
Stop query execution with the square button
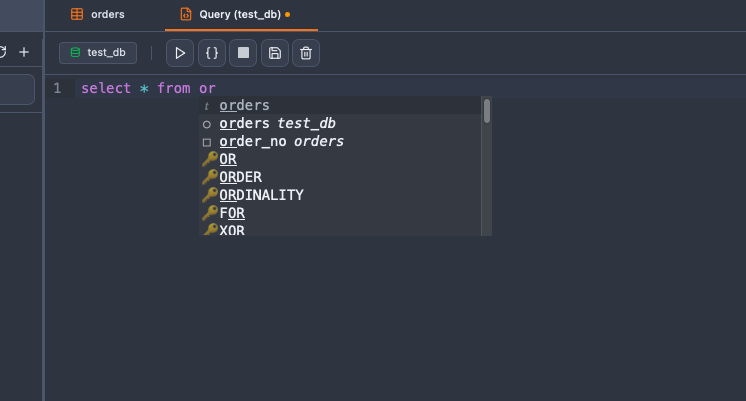click(243, 53)
